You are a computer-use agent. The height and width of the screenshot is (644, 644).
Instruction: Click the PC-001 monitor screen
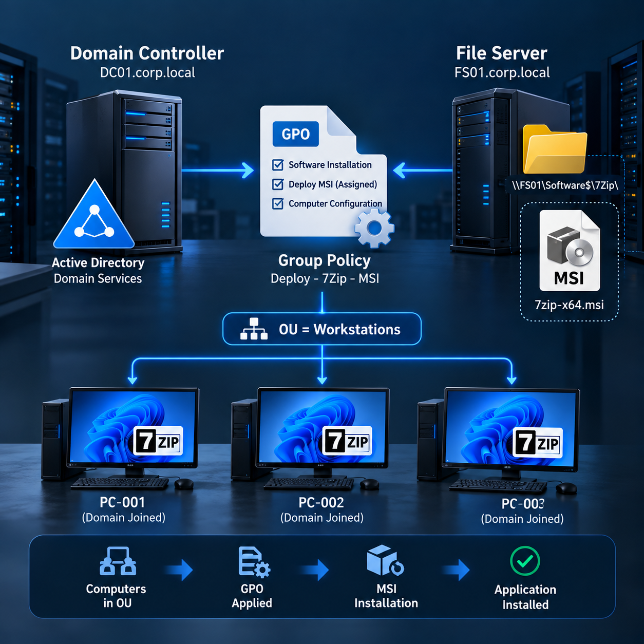point(133,426)
